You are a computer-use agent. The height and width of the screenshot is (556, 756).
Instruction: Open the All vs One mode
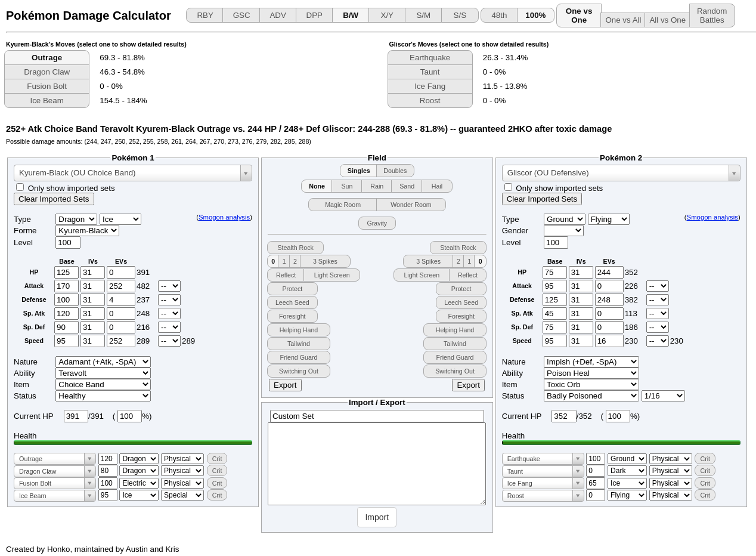click(667, 20)
